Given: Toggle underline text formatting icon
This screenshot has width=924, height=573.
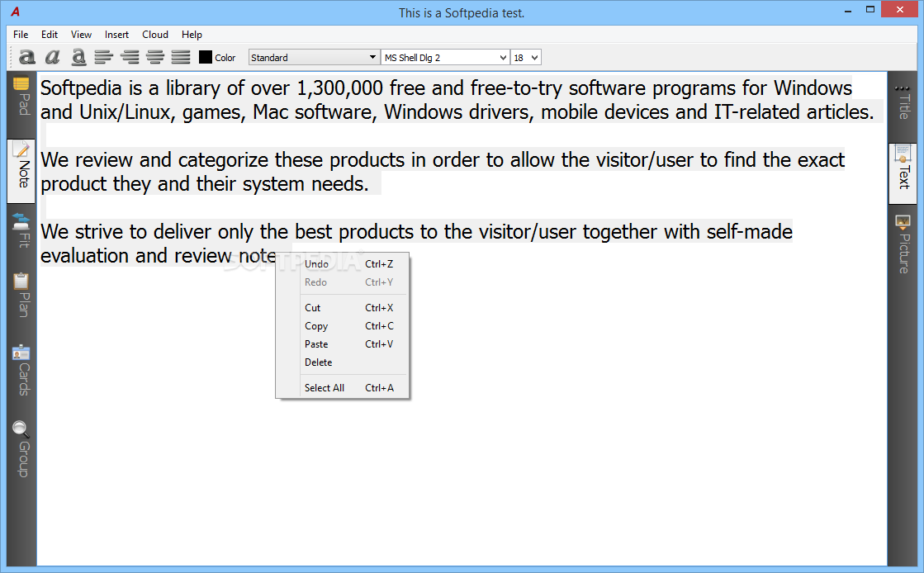Looking at the screenshot, I should pos(78,57).
